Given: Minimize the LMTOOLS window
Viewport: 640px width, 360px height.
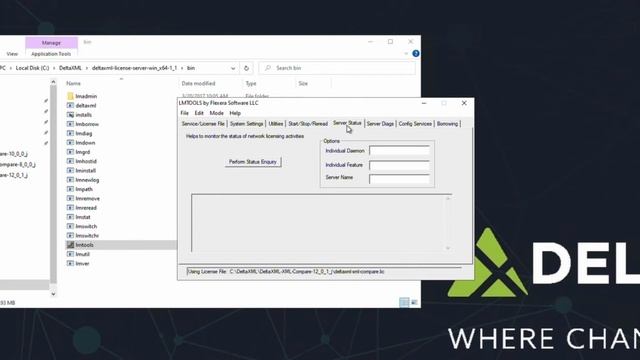Looking at the screenshot, I should click(x=424, y=103).
